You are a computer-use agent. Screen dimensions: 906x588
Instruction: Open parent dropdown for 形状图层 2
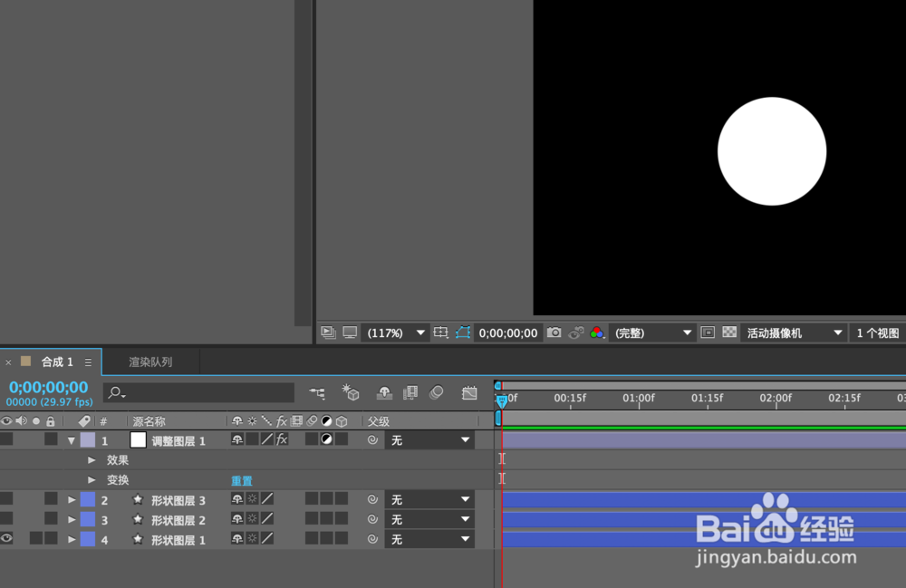tap(429, 519)
